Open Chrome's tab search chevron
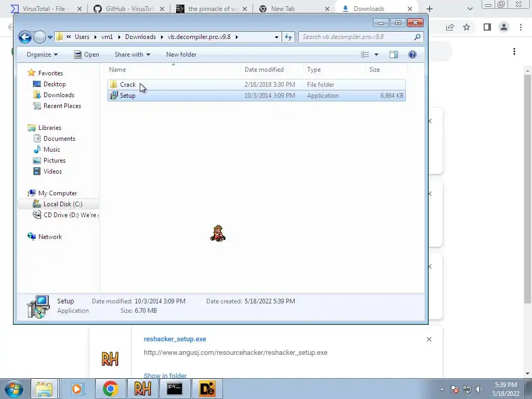 tap(470, 9)
